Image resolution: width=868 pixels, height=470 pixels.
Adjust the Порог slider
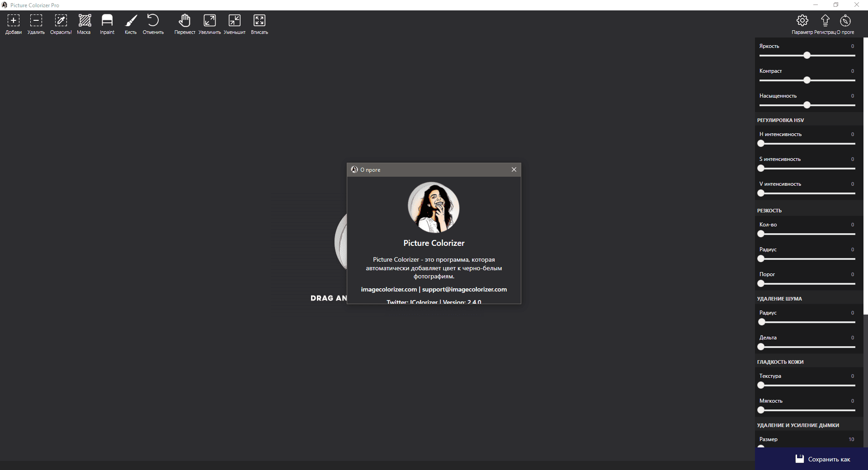point(761,284)
